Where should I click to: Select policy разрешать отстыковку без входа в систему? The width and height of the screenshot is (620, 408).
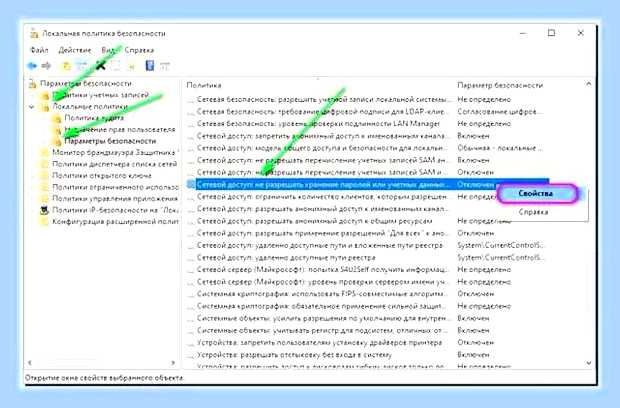tap(294, 355)
